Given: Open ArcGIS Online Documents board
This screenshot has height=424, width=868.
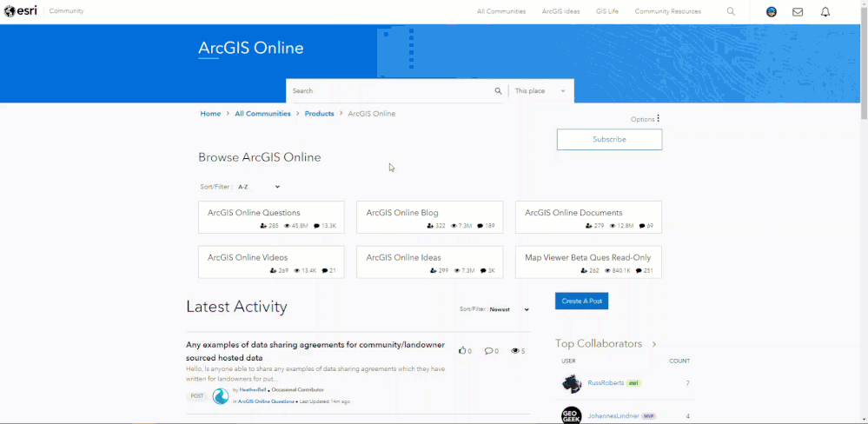Looking at the screenshot, I should (573, 213).
